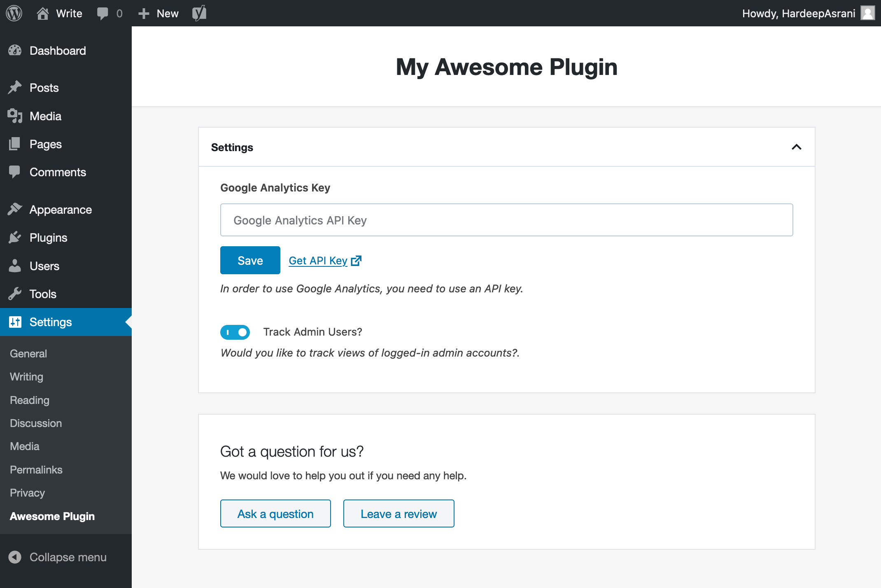Open Appearance via the brush icon
Viewport: 881px width, 588px height.
tap(15, 209)
